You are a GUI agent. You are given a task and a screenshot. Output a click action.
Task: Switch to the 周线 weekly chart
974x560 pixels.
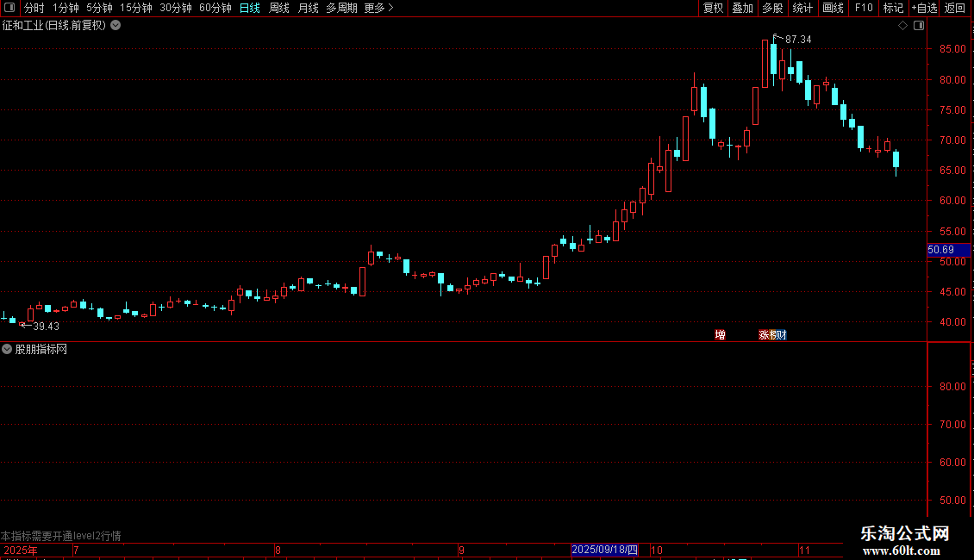(x=279, y=8)
